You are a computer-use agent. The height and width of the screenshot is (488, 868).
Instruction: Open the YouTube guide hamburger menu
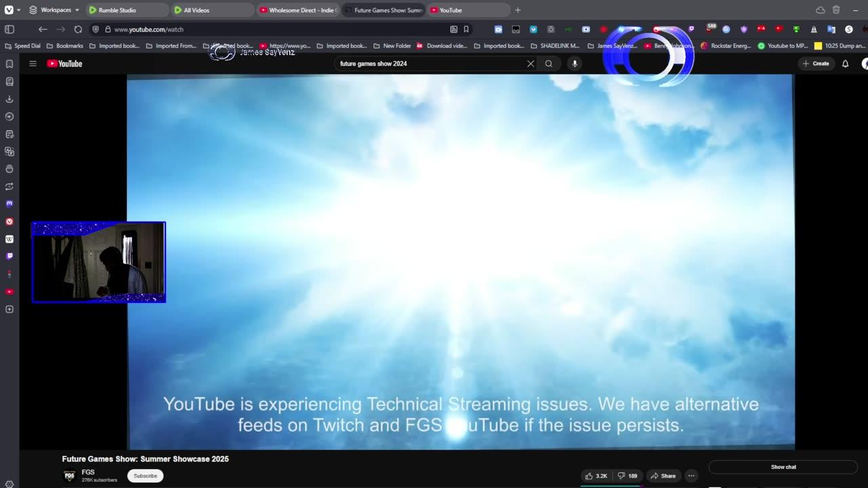click(x=33, y=64)
